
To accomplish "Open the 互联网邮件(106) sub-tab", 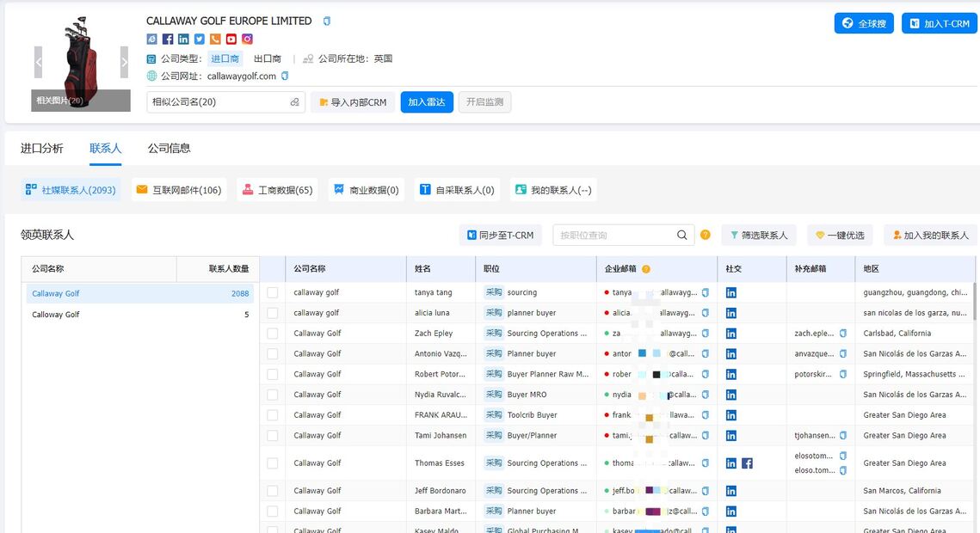I will coord(179,190).
